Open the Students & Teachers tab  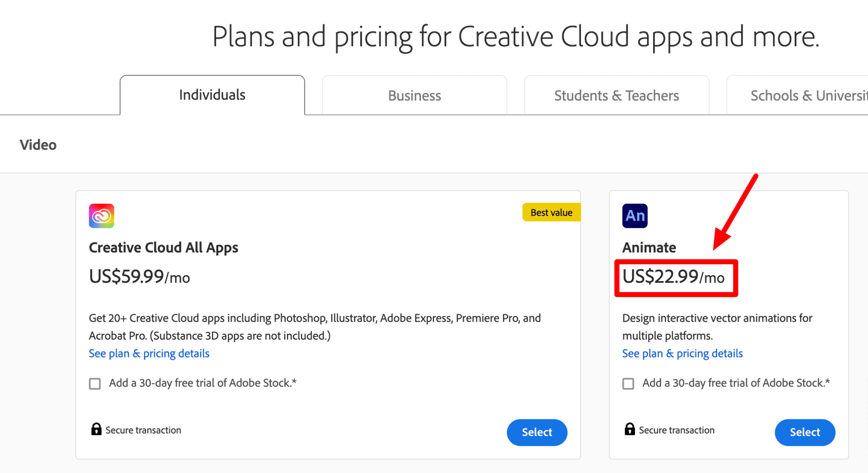coord(616,95)
